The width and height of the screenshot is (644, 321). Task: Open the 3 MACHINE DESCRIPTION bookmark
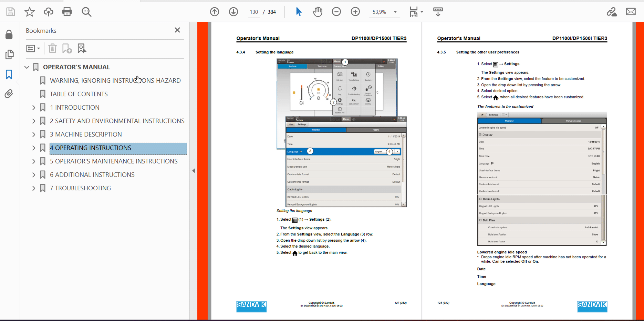[86, 134]
